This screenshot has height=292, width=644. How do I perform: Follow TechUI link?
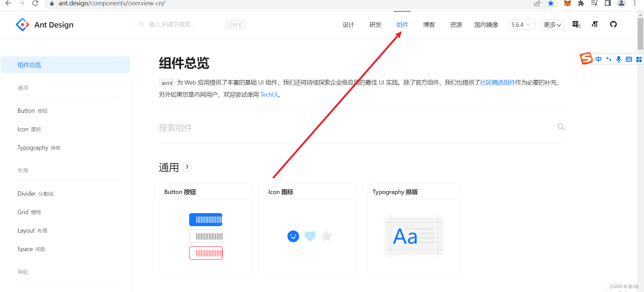point(269,95)
